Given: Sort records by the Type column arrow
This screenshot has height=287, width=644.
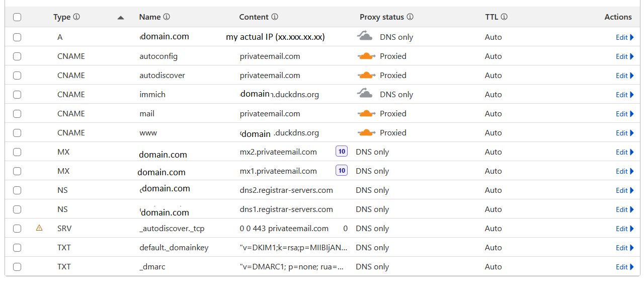Looking at the screenshot, I should [120, 18].
